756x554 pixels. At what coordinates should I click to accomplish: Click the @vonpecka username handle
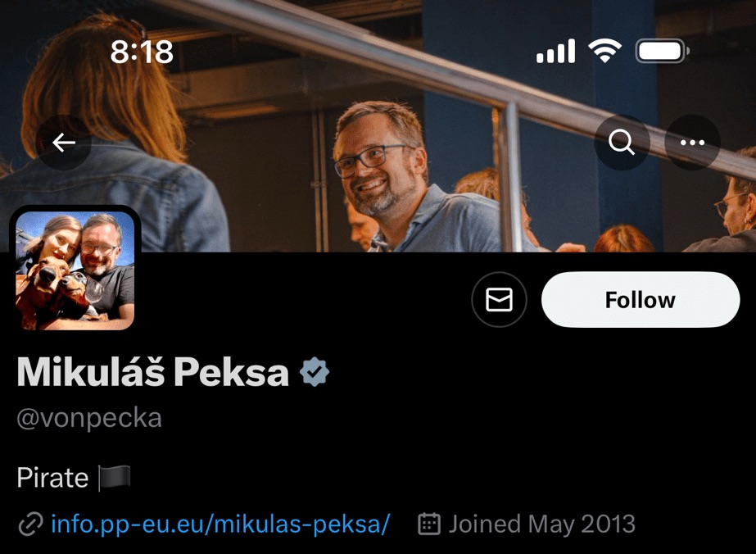89,418
